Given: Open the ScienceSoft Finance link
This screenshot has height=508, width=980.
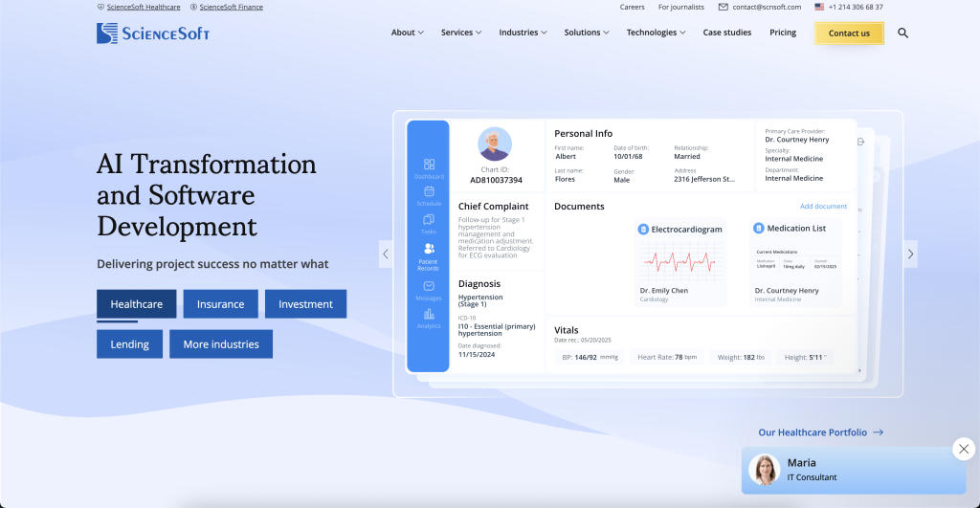Looking at the screenshot, I should coord(232,7).
